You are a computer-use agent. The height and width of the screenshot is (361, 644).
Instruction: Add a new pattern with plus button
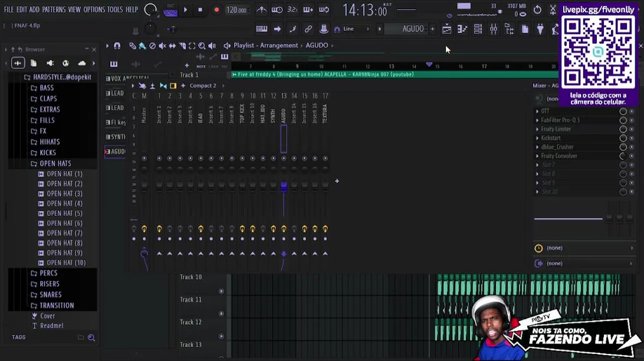tap(432, 29)
